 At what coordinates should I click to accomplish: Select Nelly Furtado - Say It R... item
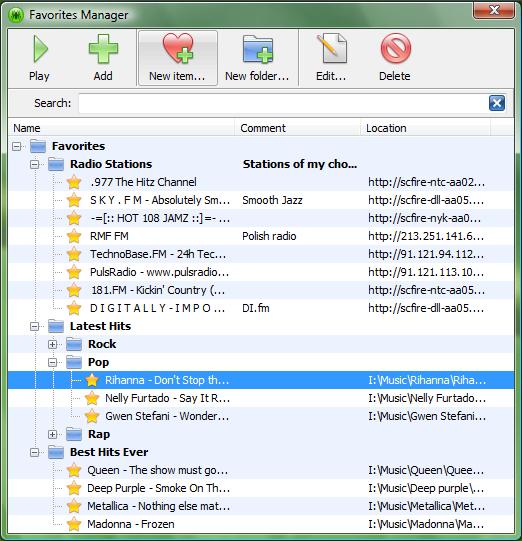pyautogui.click(x=261, y=399)
